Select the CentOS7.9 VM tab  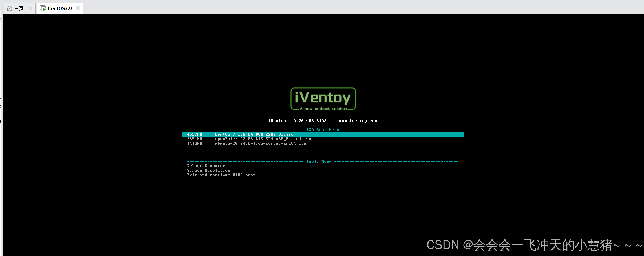tap(60, 8)
